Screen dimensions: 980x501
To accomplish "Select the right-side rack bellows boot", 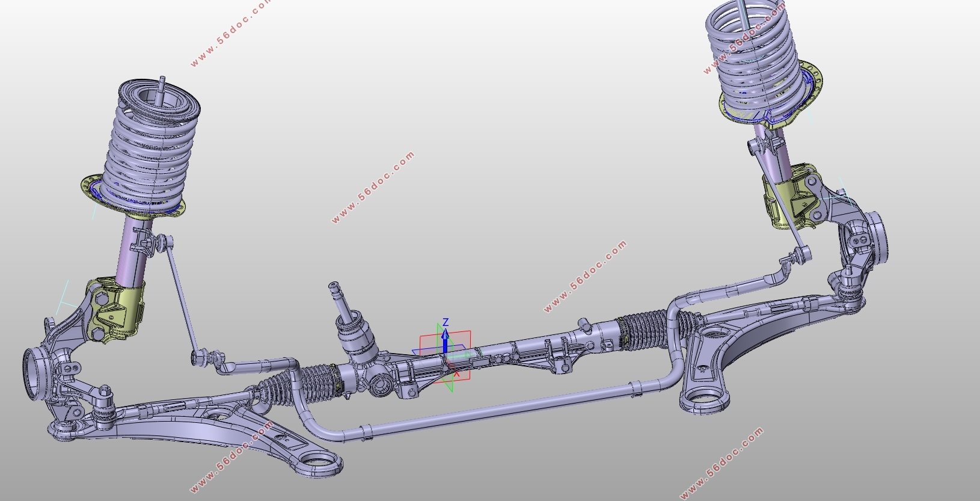I will [642, 330].
